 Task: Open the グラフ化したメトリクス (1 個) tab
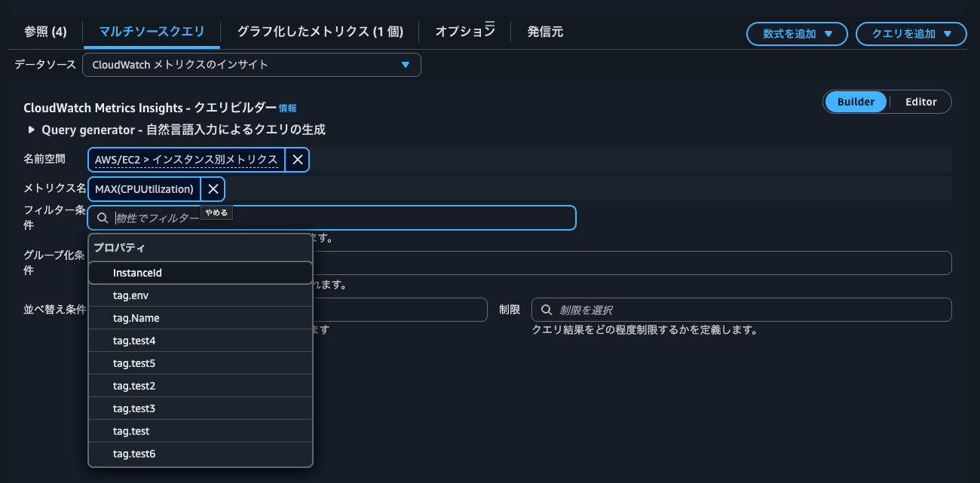[320, 32]
